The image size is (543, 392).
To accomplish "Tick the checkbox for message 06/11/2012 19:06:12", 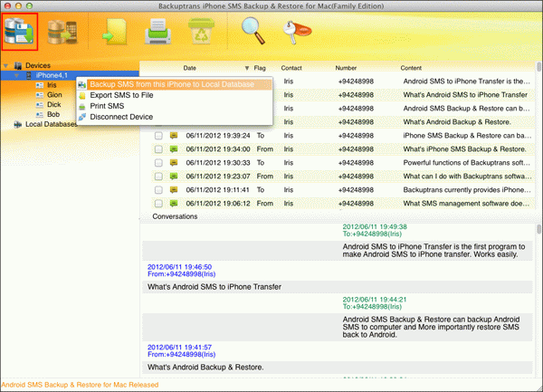I will (158, 204).
